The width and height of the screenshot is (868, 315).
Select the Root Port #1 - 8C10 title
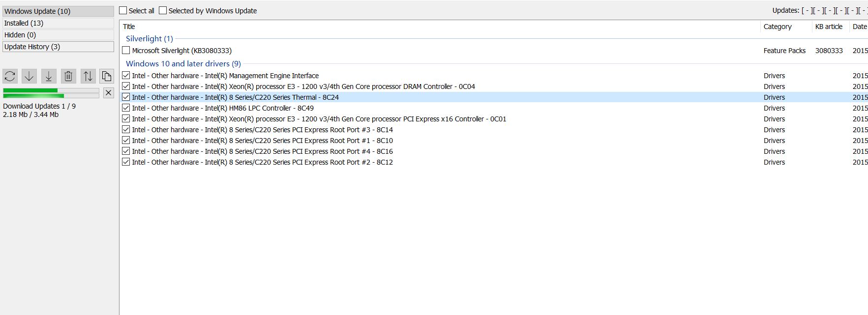click(x=263, y=141)
